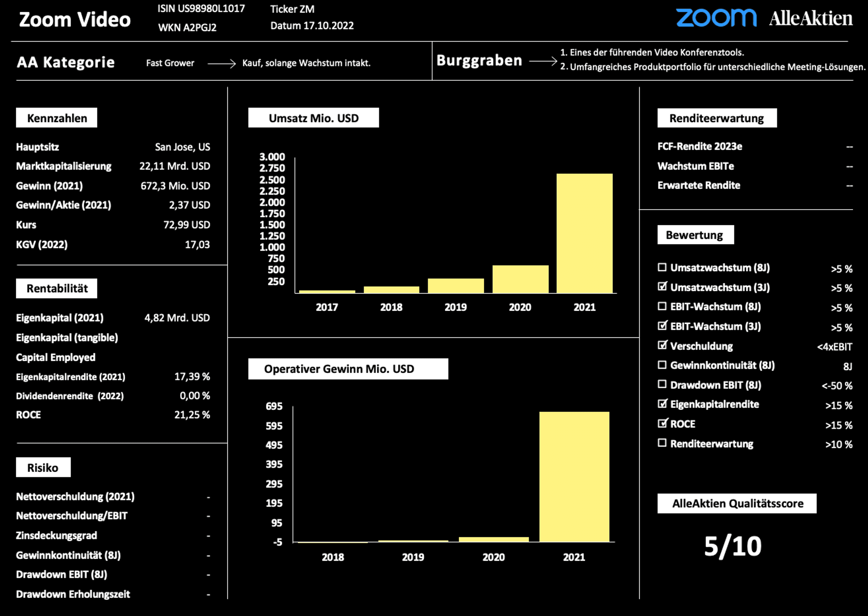Image resolution: width=868 pixels, height=616 pixels.
Task: Click the Renditeerwartung section header
Action: click(717, 118)
